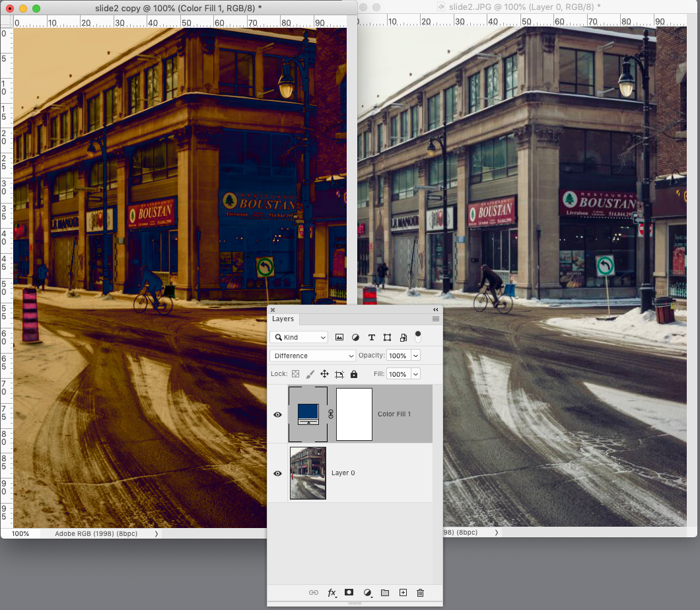Open the Opacity dropdown arrow
The height and width of the screenshot is (610, 700).
tap(415, 356)
